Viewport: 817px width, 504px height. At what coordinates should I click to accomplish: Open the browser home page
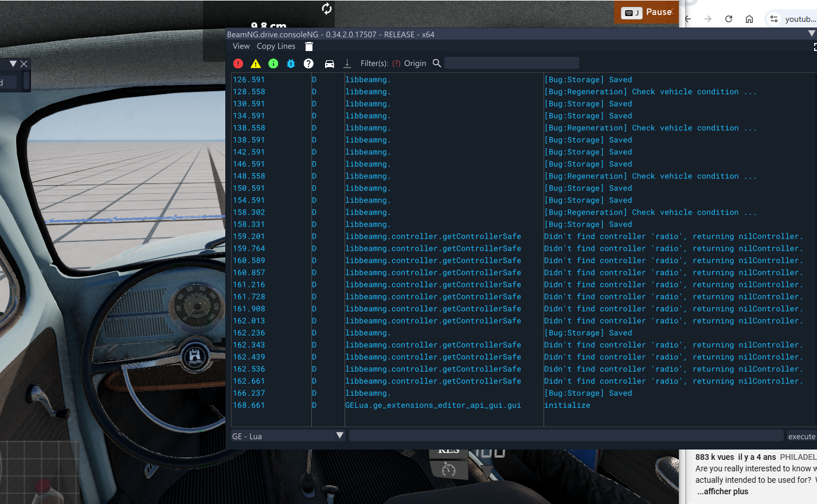tap(749, 19)
